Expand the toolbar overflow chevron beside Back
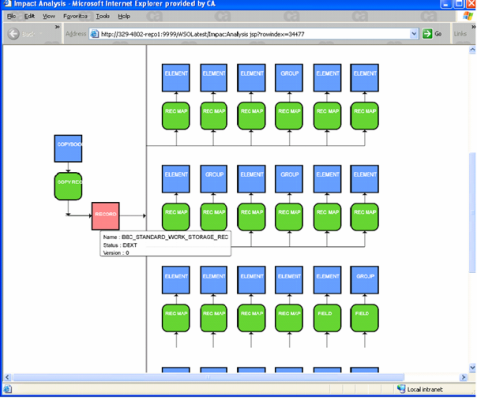 pyautogui.click(x=57, y=27)
